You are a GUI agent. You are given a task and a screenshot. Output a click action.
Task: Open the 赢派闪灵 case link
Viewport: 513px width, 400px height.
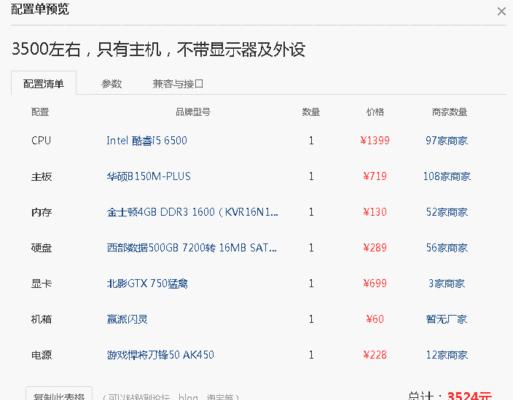tap(127, 319)
